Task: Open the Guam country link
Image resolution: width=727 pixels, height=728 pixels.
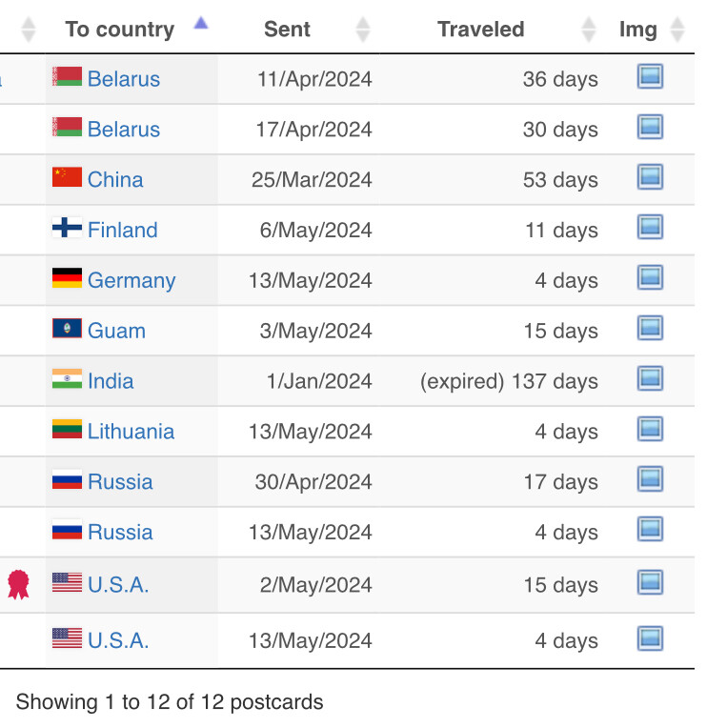Action: (x=116, y=331)
